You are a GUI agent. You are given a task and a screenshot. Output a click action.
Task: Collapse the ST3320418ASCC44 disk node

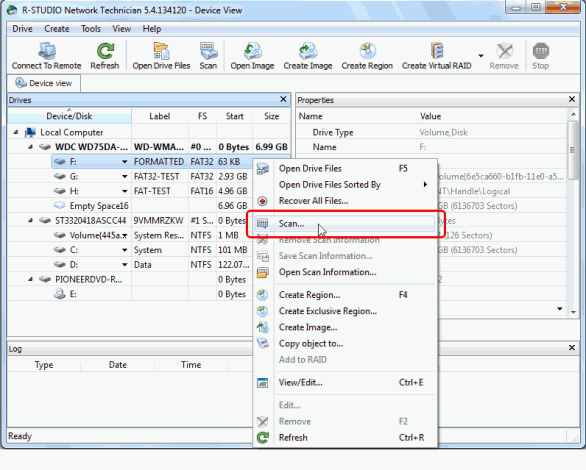[30, 220]
